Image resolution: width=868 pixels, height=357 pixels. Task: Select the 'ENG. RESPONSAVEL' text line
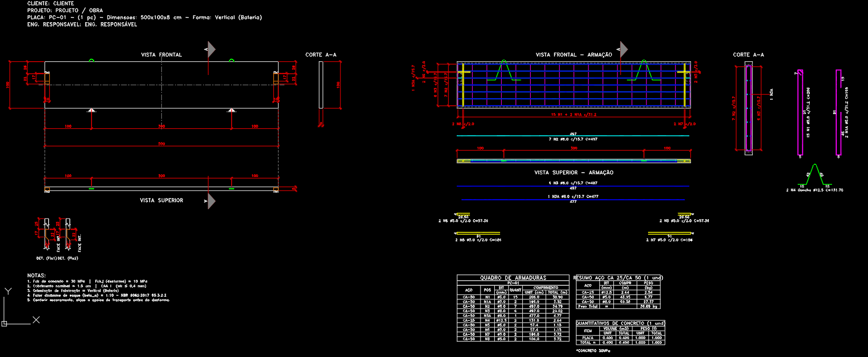(x=82, y=24)
